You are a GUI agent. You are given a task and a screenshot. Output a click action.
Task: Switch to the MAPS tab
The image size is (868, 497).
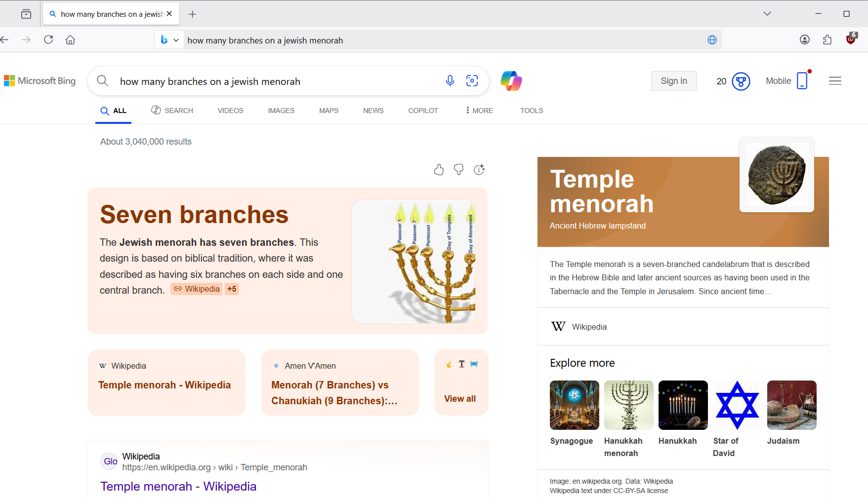pos(329,111)
